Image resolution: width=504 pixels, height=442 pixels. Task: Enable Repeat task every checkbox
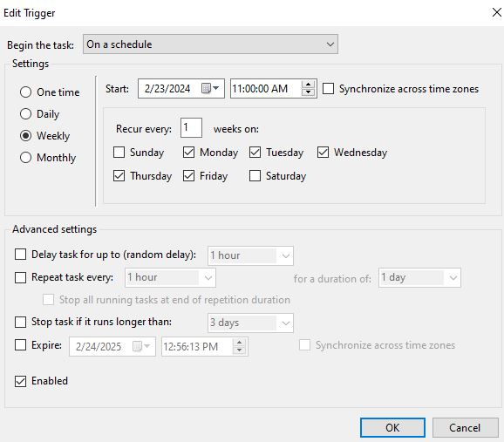[x=21, y=277]
